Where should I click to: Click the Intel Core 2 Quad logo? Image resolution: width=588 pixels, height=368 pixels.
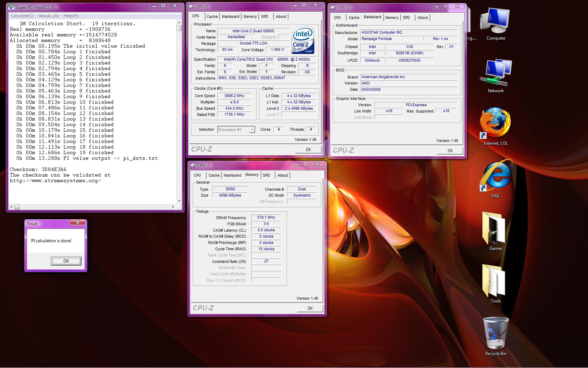[x=303, y=40]
